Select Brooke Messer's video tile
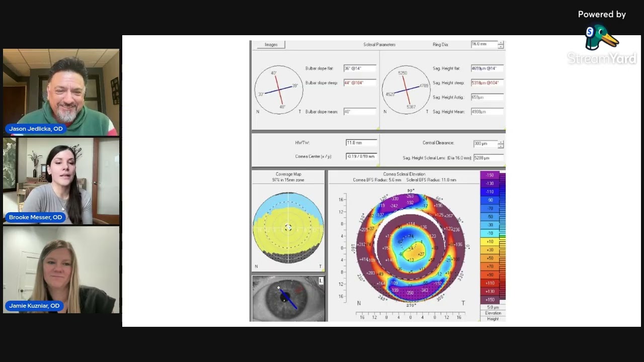The image size is (644, 362). 61,181
